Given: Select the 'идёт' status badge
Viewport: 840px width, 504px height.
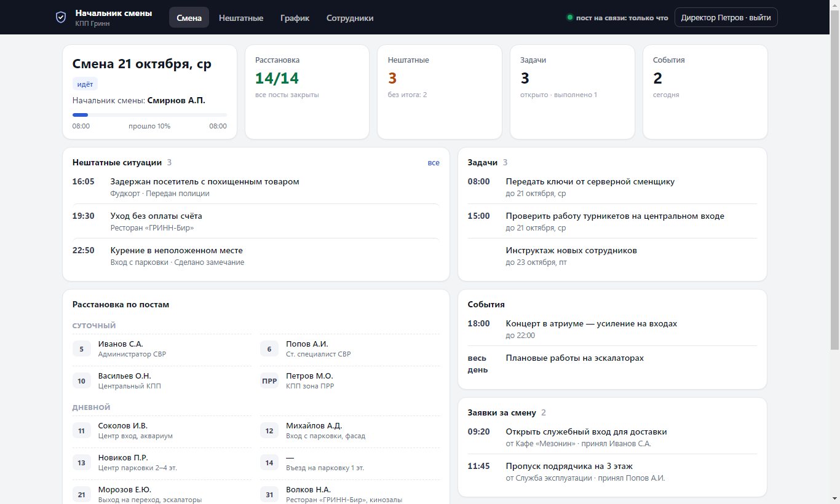Looking at the screenshot, I should tap(85, 84).
